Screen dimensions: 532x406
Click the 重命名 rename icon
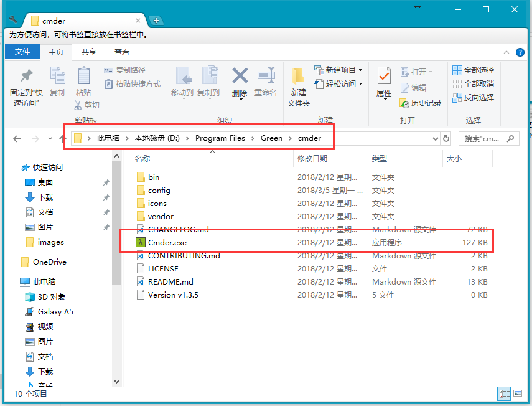tap(266, 75)
